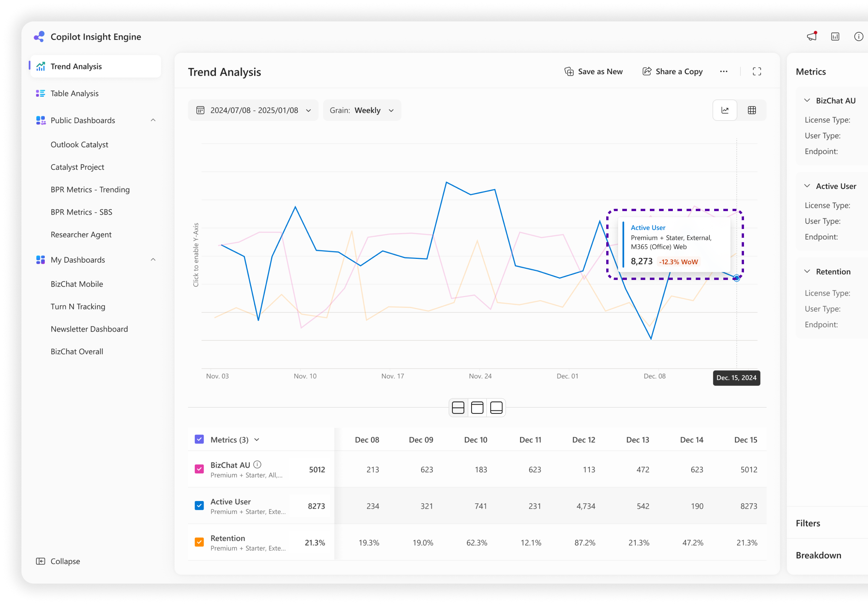This screenshot has width=868, height=605.
Task: Click the Dec. 15 data point on chart
Action: click(x=736, y=278)
